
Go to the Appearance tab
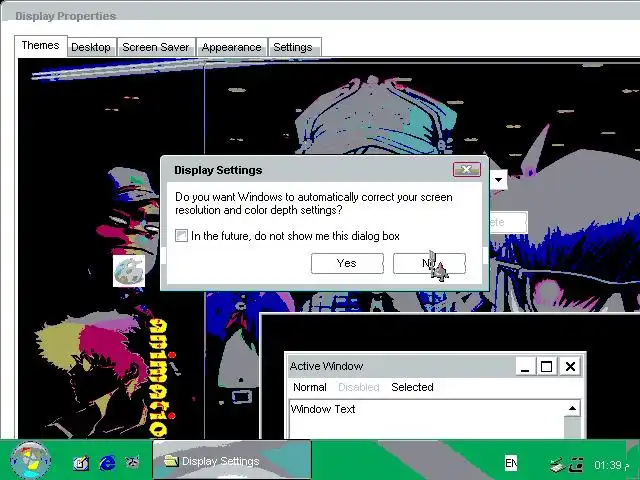click(x=231, y=47)
